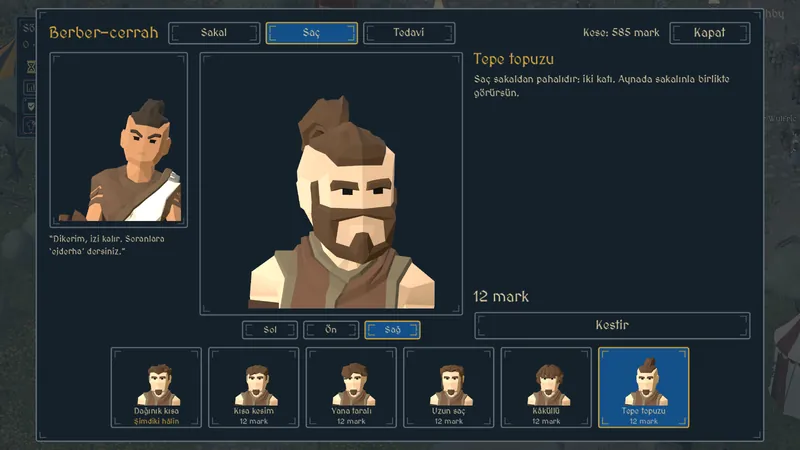Click the Berber-cerrah title
Image resolution: width=800 pixels, height=450 pixels.
(104, 33)
